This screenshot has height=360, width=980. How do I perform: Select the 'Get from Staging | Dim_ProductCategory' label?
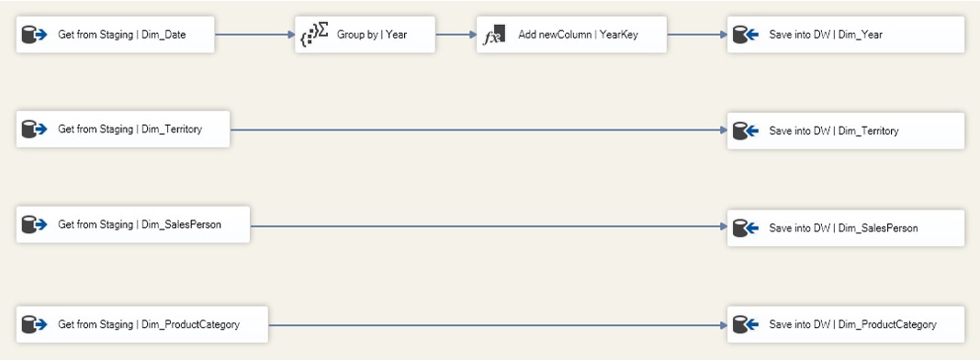tap(149, 324)
